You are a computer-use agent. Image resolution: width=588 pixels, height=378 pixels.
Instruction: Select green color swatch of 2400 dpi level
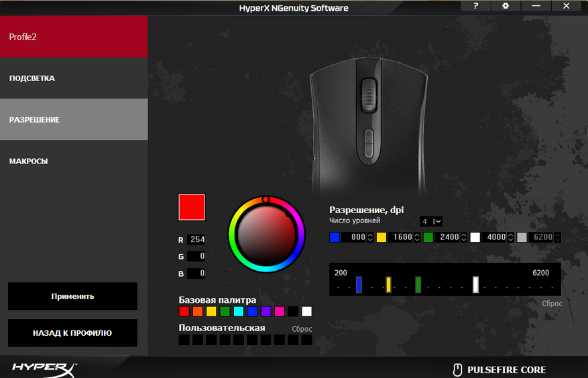pos(428,237)
